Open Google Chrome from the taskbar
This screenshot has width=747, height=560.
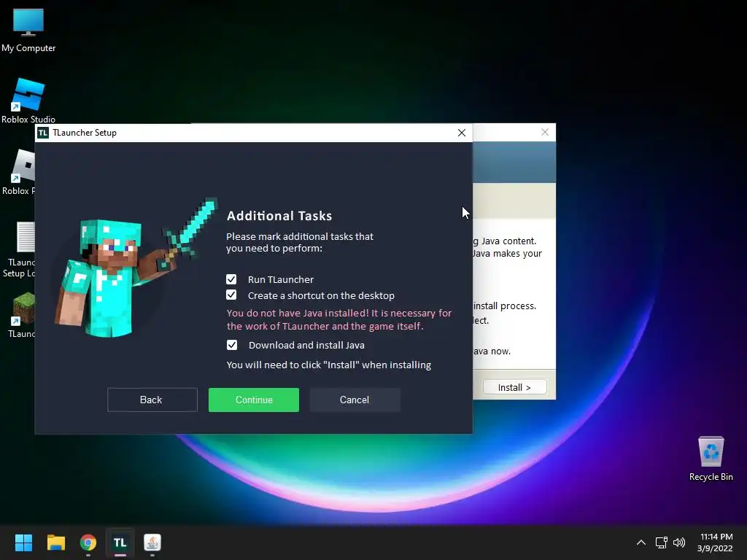pyautogui.click(x=88, y=542)
